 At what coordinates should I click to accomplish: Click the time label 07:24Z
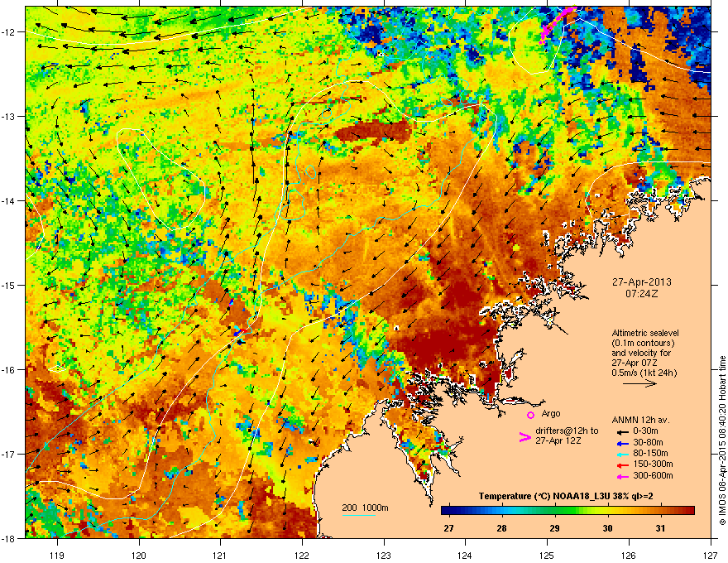(642, 294)
